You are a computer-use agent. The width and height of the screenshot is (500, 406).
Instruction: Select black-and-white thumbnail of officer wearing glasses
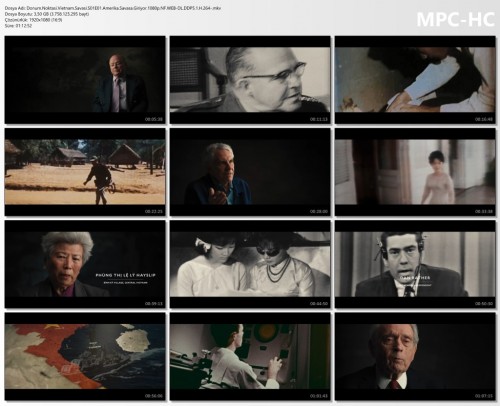[250, 80]
